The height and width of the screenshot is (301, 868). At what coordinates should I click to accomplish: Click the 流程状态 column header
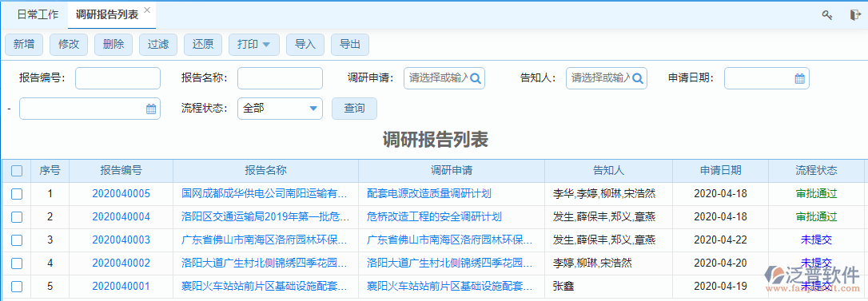tap(816, 170)
